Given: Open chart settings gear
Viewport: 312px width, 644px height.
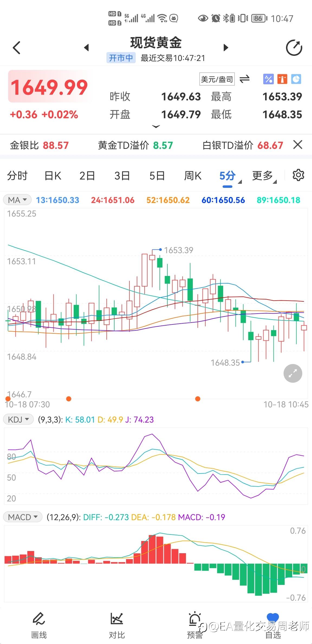Looking at the screenshot, I should pyautogui.click(x=298, y=175).
